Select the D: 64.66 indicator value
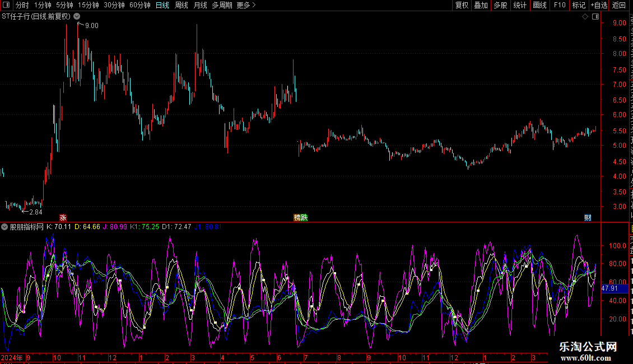This screenshot has height=364, width=633. pos(87,227)
